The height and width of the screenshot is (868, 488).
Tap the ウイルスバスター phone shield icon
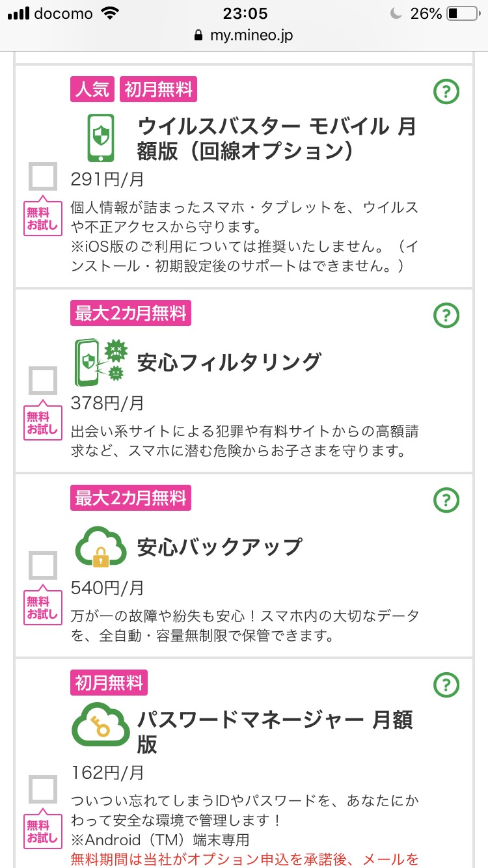pyautogui.click(x=101, y=138)
